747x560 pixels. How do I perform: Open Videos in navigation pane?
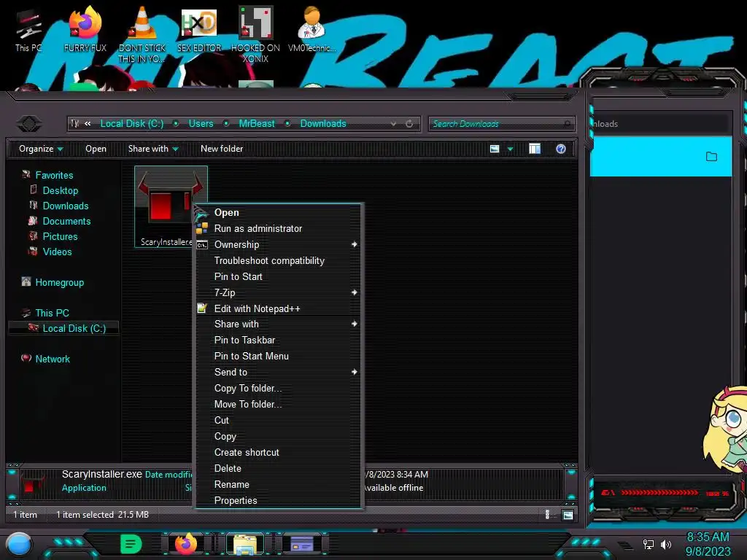pos(57,252)
